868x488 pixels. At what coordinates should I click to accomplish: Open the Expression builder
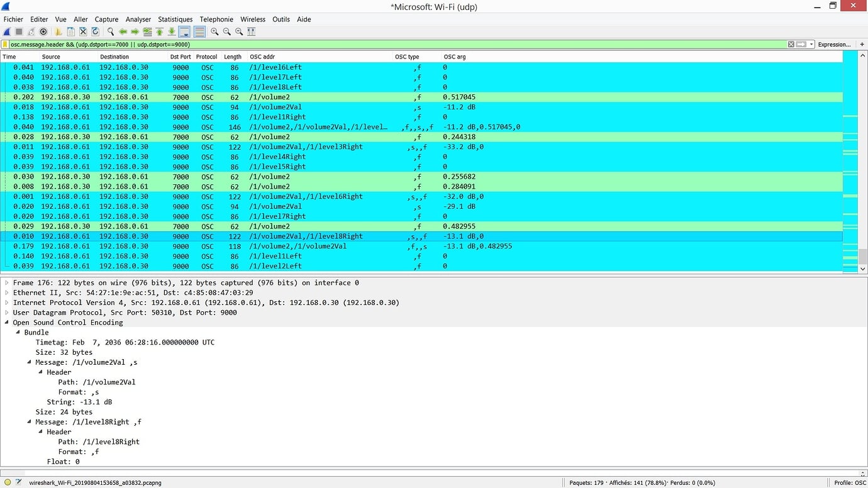coord(835,45)
